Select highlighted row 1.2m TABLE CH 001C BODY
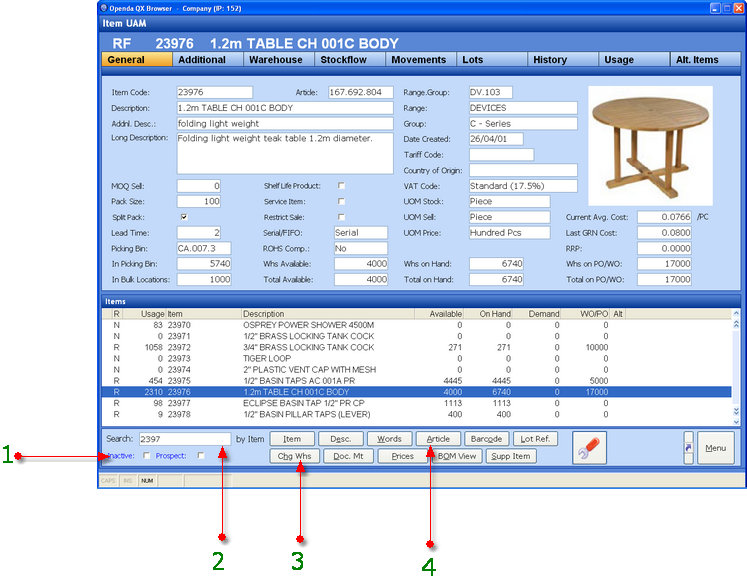 click(x=417, y=392)
